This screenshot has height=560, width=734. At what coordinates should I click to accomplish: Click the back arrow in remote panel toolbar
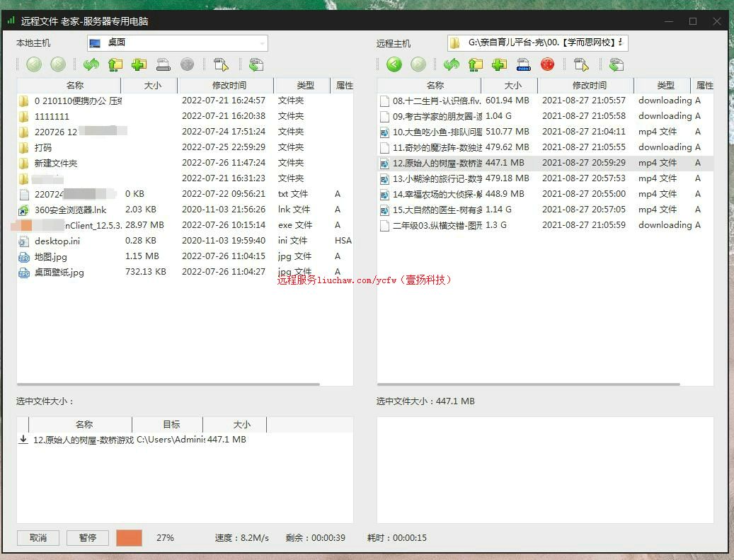pyautogui.click(x=394, y=64)
